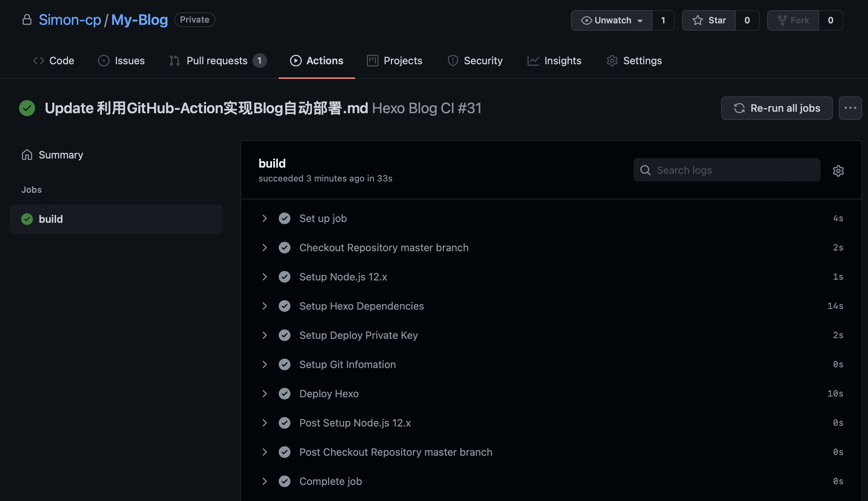Click the star count 0
The image size is (868, 501).
[747, 20]
